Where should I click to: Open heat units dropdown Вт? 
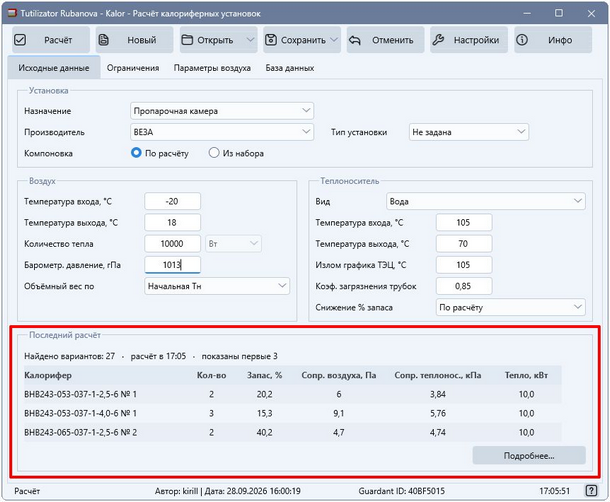(x=233, y=244)
